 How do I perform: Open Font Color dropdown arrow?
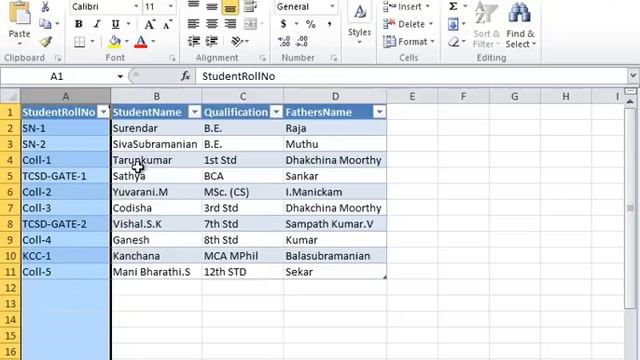pyautogui.click(x=153, y=42)
